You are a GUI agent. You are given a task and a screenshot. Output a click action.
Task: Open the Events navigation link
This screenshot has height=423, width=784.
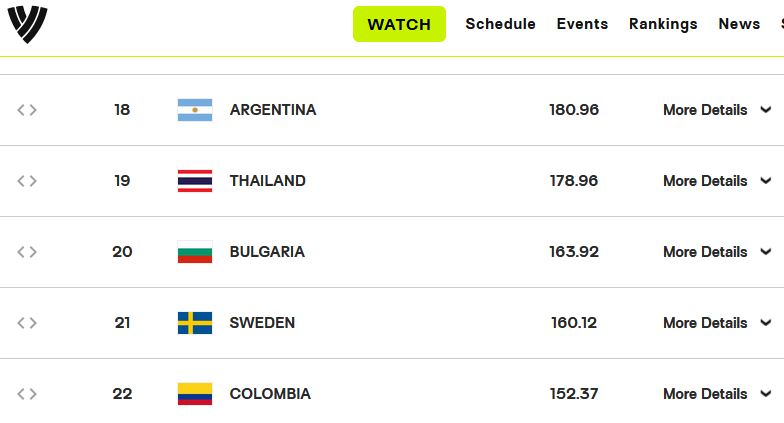tap(582, 24)
